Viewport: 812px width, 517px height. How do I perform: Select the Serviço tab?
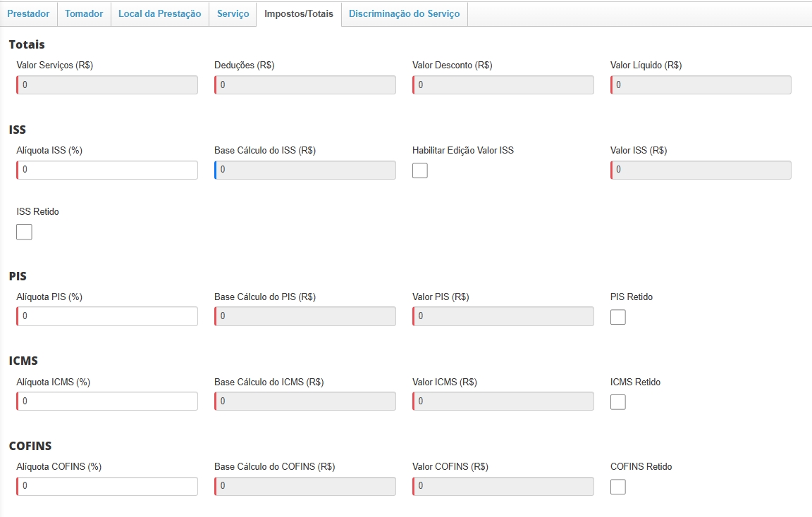pos(233,14)
